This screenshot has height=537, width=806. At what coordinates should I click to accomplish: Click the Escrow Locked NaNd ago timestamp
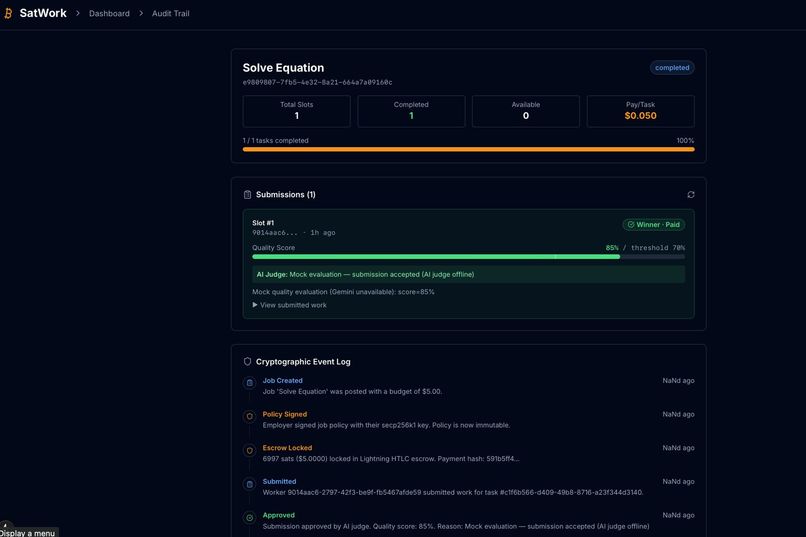678,448
